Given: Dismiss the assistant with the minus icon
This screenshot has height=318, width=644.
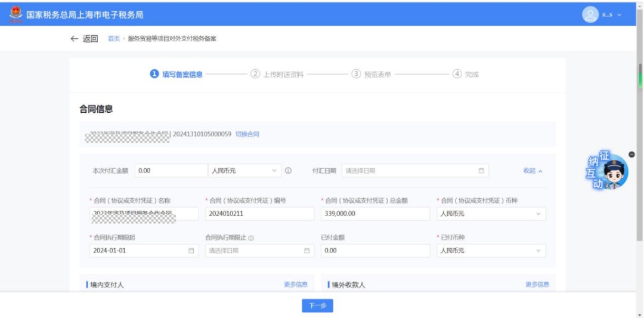Looking at the screenshot, I should (x=631, y=155).
